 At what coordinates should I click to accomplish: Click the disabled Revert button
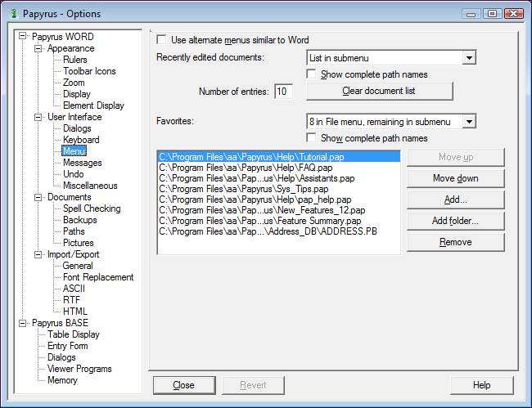[253, 385]
